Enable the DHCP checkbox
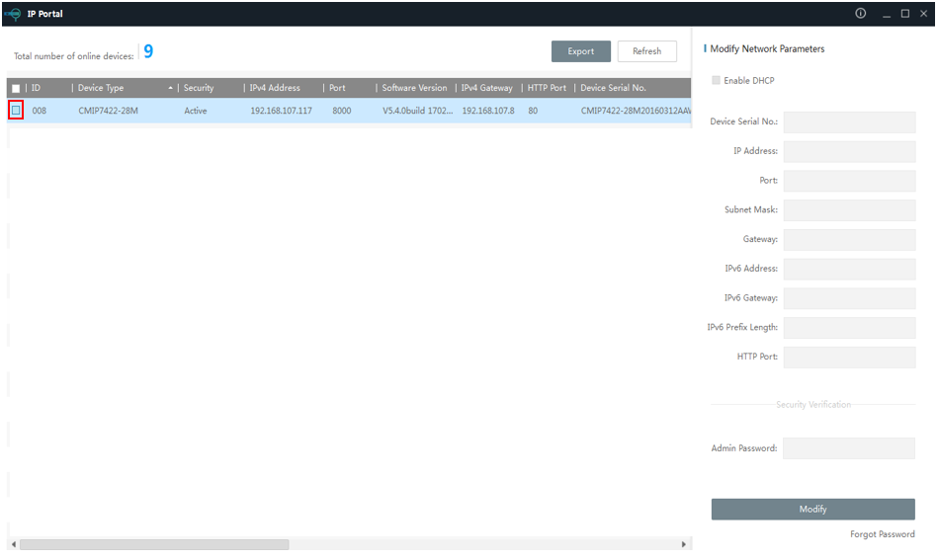This screenshot has height=560, width=938. point(717,81)
